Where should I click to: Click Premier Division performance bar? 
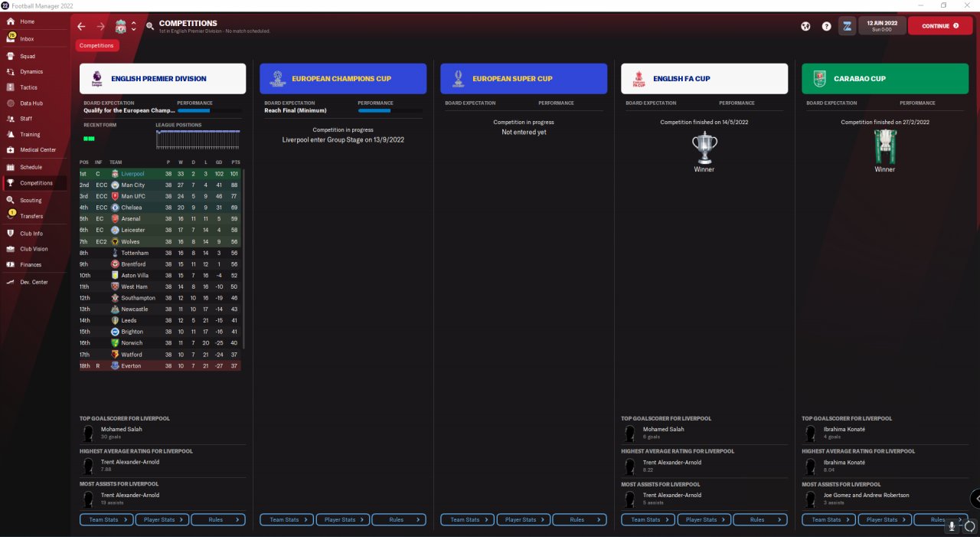[208, 110]
